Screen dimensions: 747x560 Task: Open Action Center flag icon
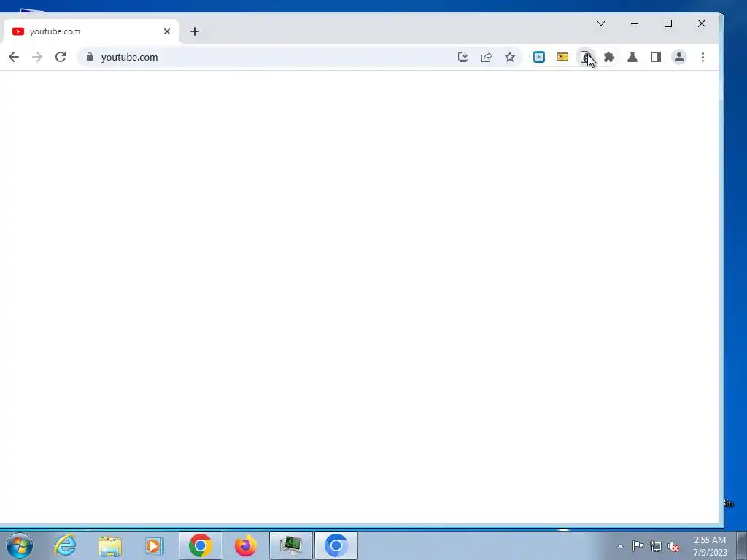pyautogui.click(x=638, y=546)
